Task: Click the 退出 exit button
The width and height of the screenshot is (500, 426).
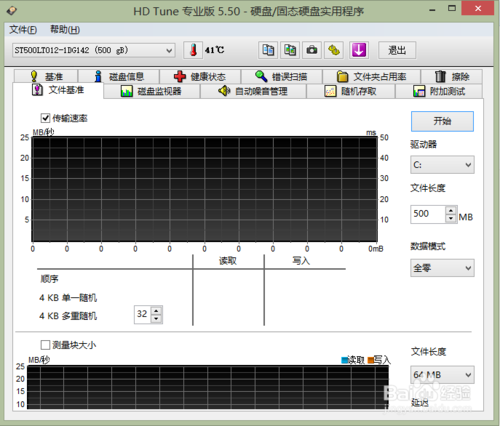Action: pos(397,50)
